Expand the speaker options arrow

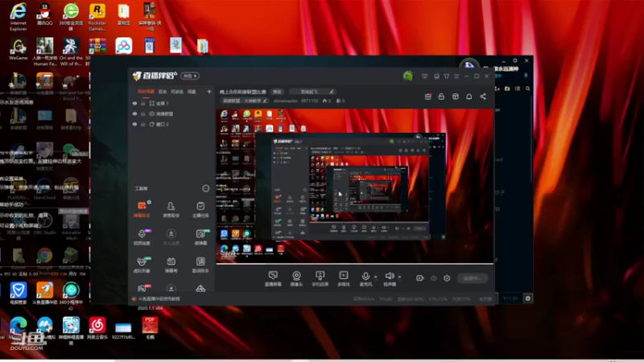[x=399, y=277]
